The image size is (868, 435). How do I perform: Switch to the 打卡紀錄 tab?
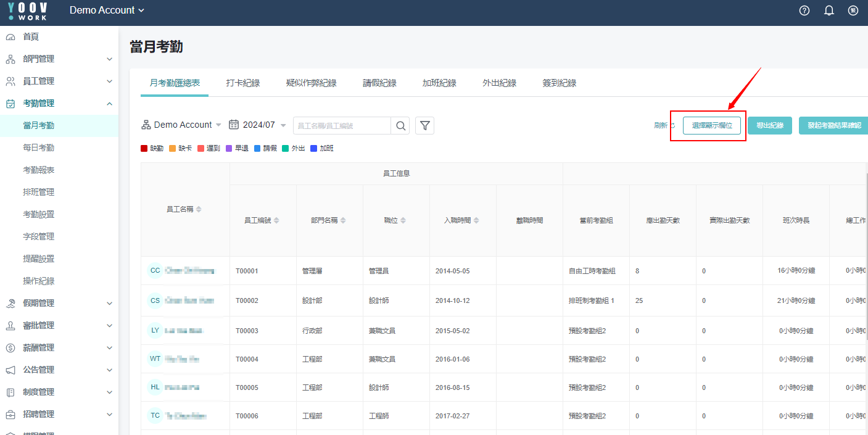[x=242, y=83]
